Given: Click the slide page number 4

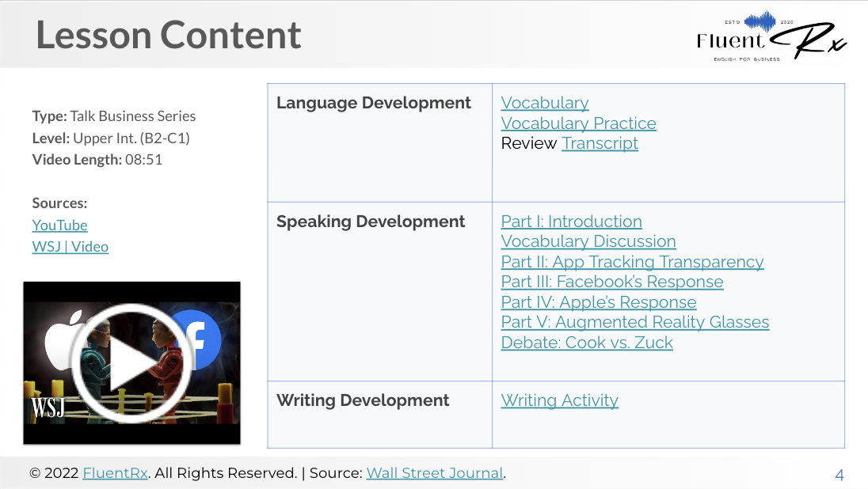Looking at the screenshot, I should (x=839, y=475).
